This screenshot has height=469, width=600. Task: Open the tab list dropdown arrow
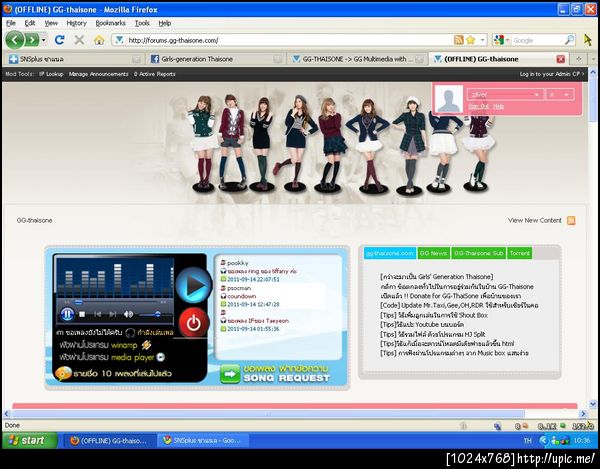(x=593, y=59)
